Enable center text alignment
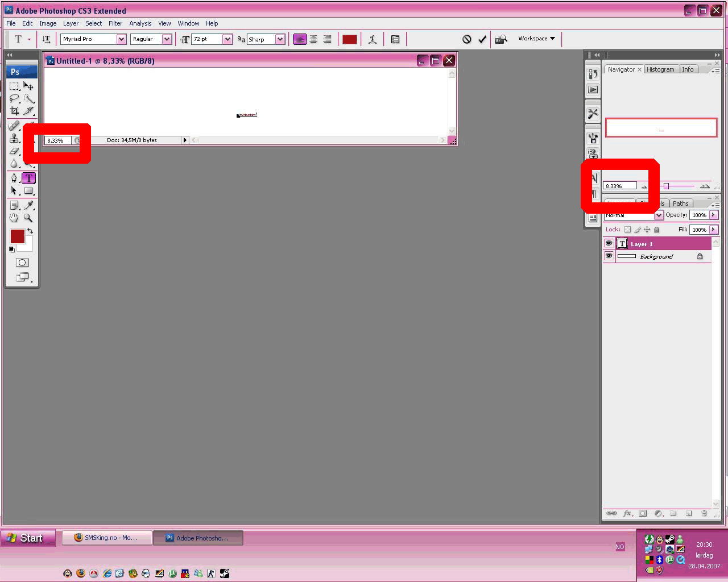The image size is (728, 582). [x=313, y=39]
